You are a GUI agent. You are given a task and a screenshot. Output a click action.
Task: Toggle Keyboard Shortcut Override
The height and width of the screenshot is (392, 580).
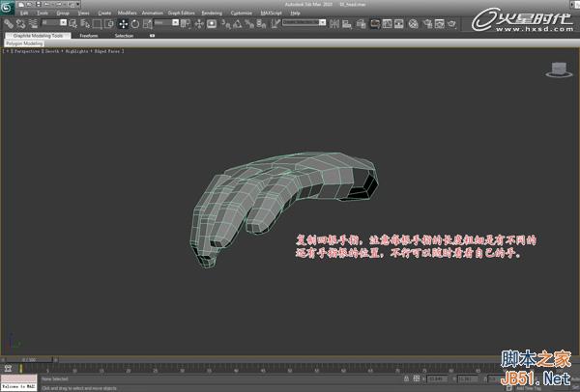tap(212, 24)
